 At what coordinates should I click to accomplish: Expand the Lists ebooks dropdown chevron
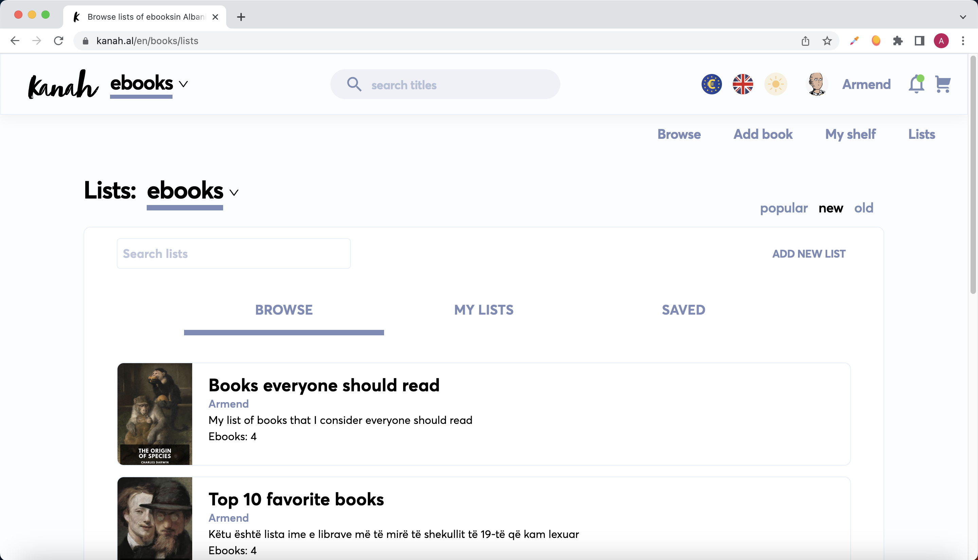(234, 192)
